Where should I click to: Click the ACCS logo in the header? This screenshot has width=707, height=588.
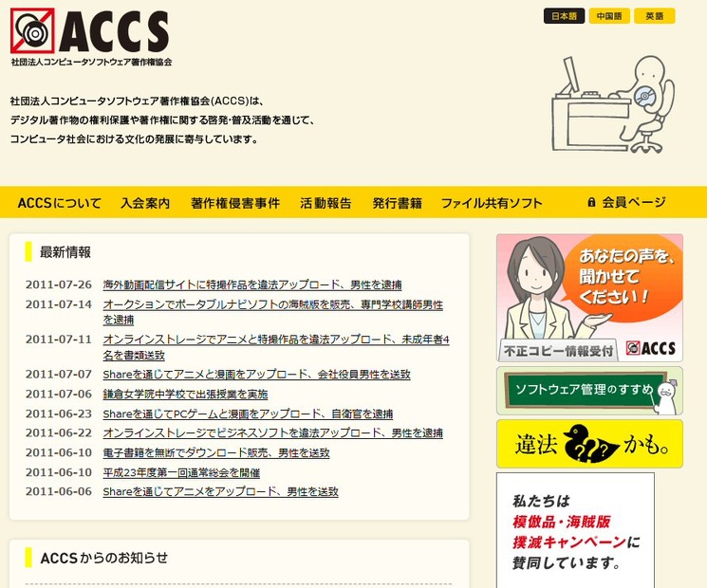[x=90, y=36]
